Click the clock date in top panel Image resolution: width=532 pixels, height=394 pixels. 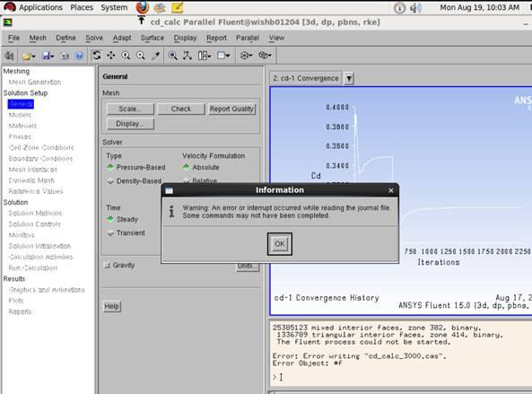(479, 7)
